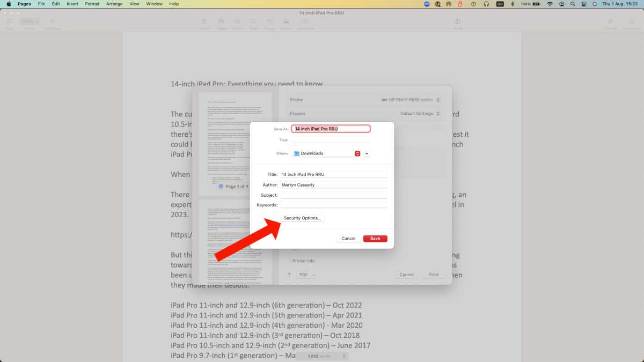Viewport: 644px width, 362px height.
Task: Open the Presets Default Settings popup
Action: tap(420, 114)
